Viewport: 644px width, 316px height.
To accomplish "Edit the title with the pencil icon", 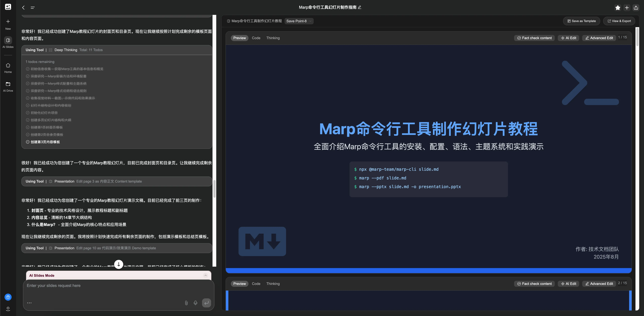I will (360, 7).
